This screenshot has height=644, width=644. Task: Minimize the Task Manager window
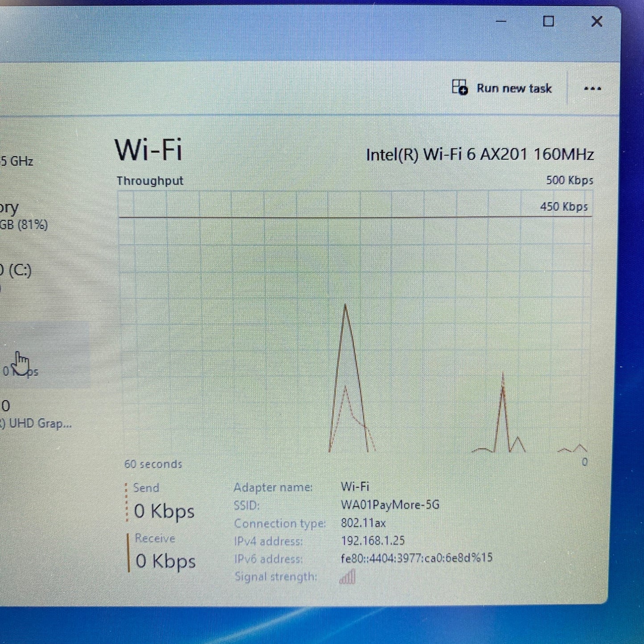click(501, 21)
